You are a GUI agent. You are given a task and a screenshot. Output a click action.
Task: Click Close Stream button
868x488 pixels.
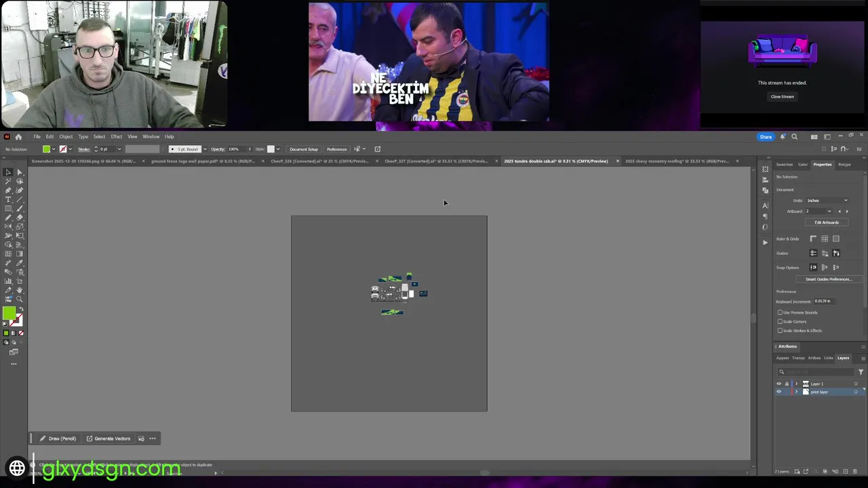click(782, 97)
